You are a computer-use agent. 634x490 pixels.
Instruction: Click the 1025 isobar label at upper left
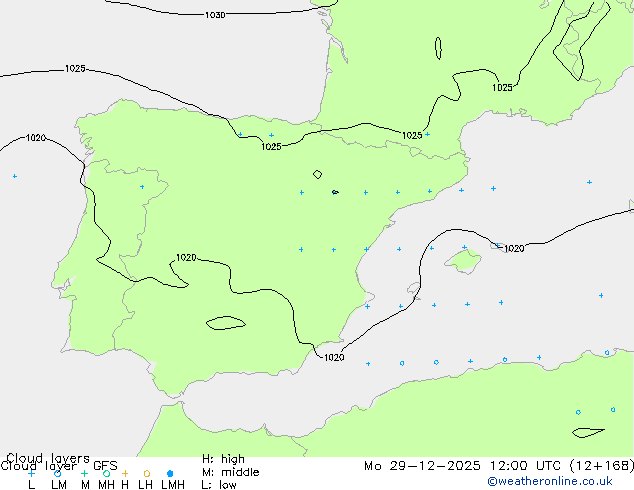coord(75,69)
